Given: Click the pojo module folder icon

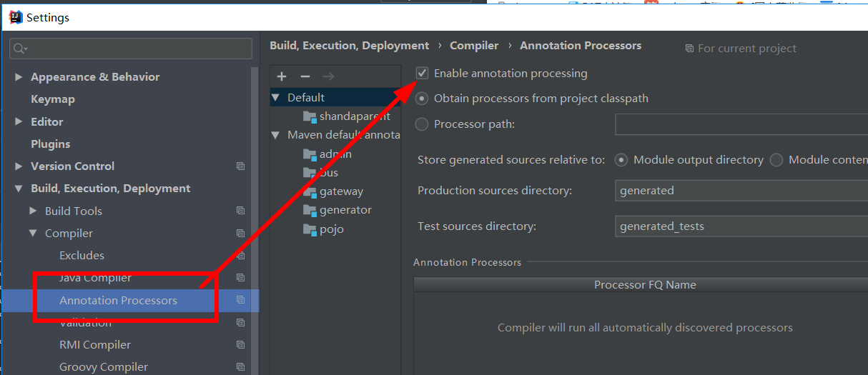Looking at the screenshot, I should (310, 229).
